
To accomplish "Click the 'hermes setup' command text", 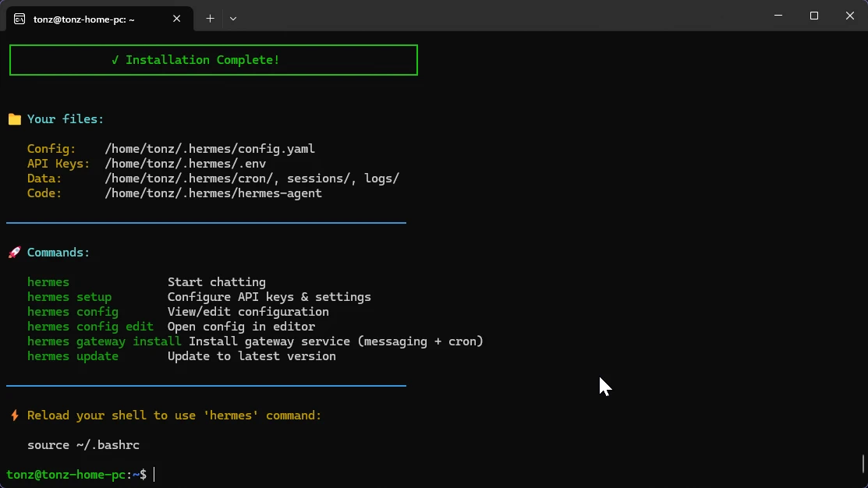I will pyautogui.click(x=69, y=297).
